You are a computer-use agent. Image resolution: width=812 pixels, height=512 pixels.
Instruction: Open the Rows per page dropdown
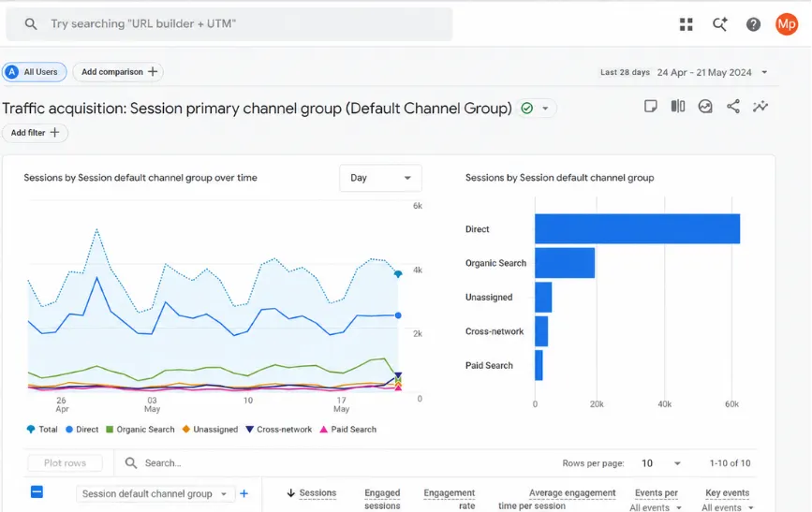pos(661,463)
